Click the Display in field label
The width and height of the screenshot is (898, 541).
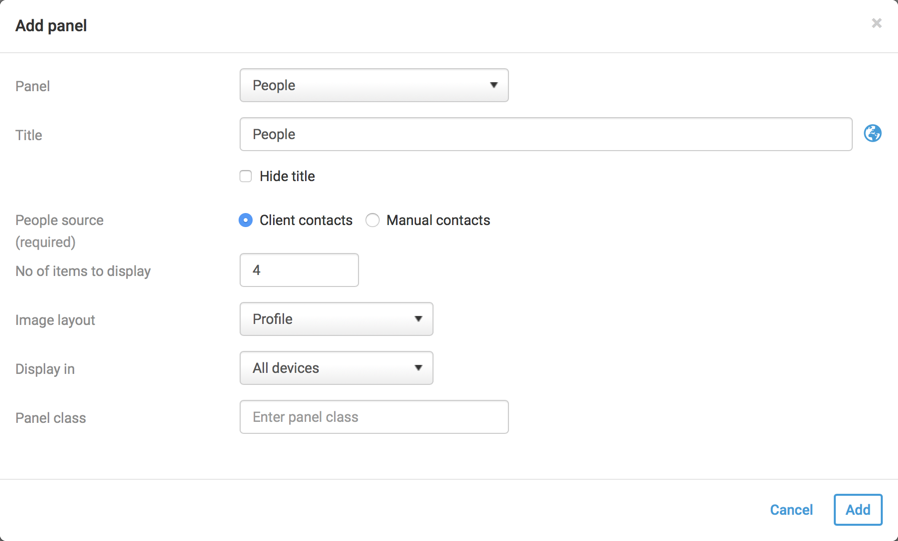tap(45, 369)
